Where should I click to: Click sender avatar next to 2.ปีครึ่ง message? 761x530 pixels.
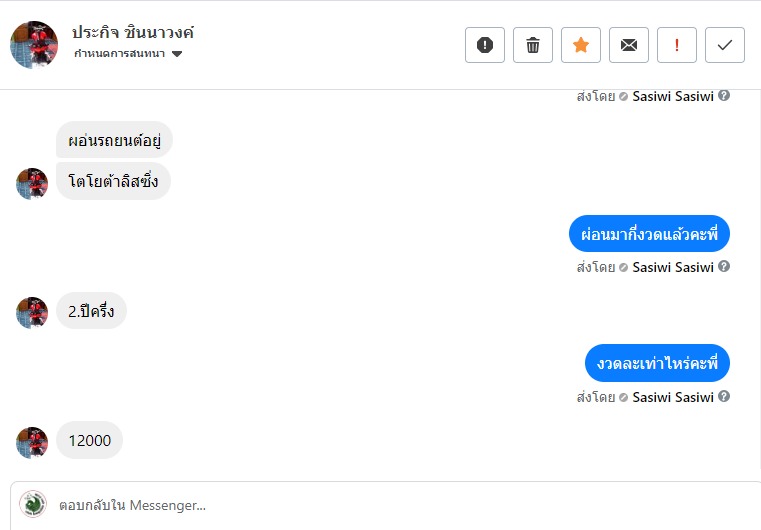[x=32, y=312]
